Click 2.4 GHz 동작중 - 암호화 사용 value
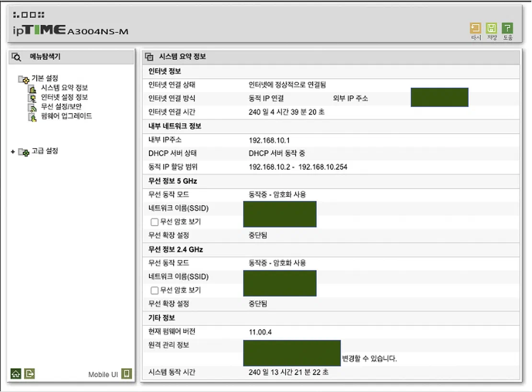 click(277, 263)
